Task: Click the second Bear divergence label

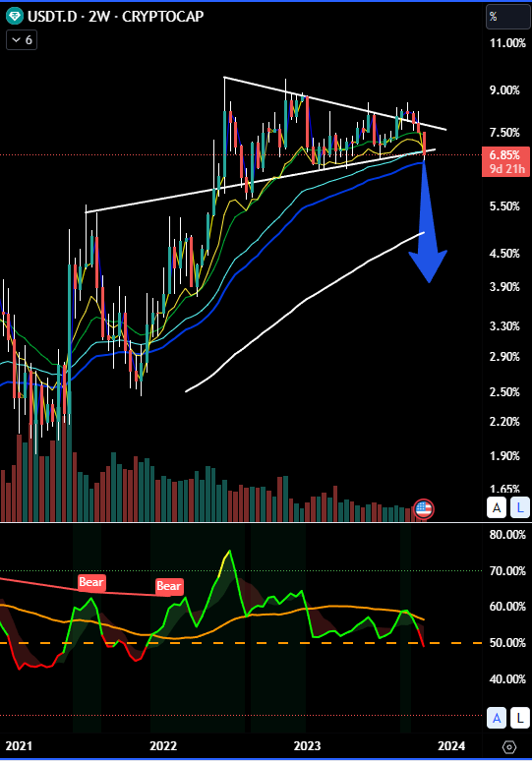Action: click(169, 586)
